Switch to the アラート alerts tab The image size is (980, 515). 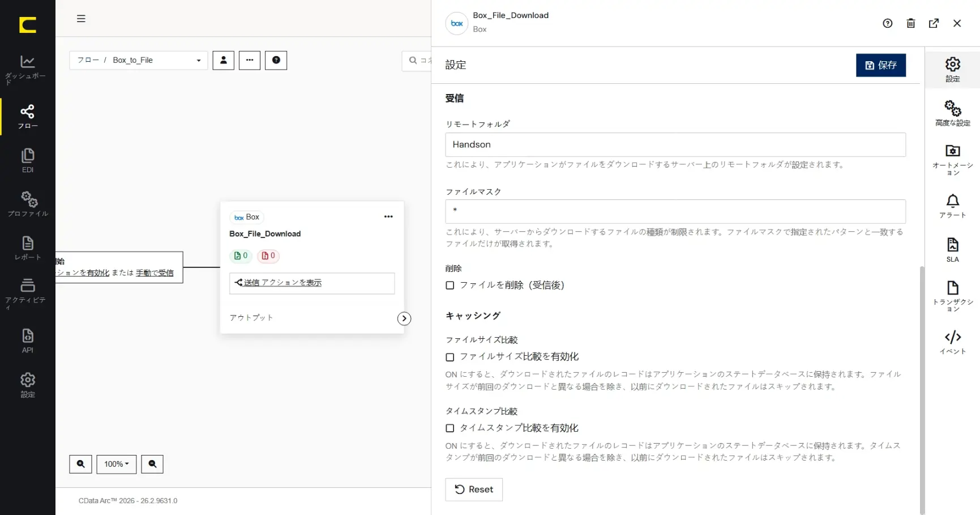(953, 206)
